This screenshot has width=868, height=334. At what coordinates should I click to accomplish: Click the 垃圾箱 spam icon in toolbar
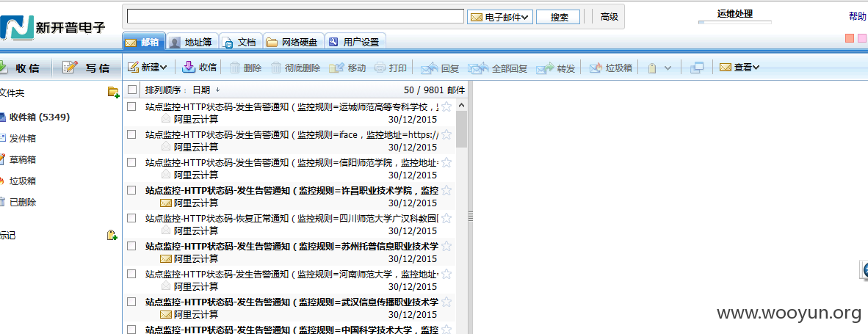click(x=596, y=68)
